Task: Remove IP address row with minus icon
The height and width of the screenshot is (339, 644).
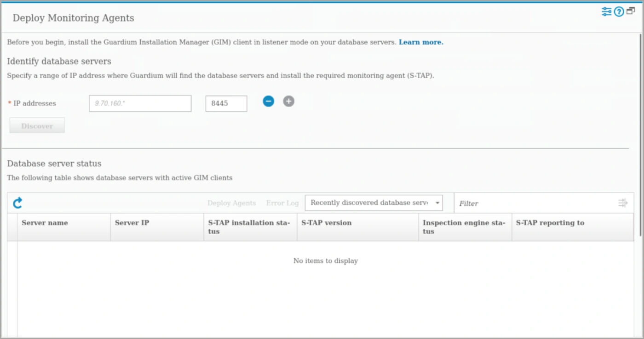Action: (x=269, y=101)
